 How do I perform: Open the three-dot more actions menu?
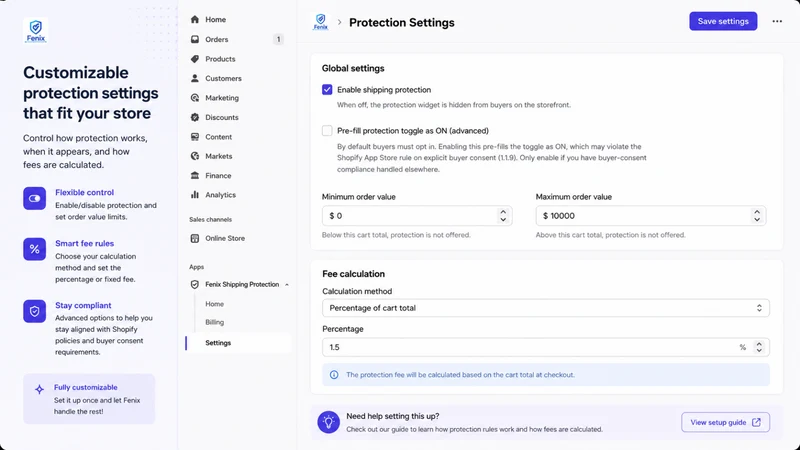pyautogui.click(x=777, y=21)
